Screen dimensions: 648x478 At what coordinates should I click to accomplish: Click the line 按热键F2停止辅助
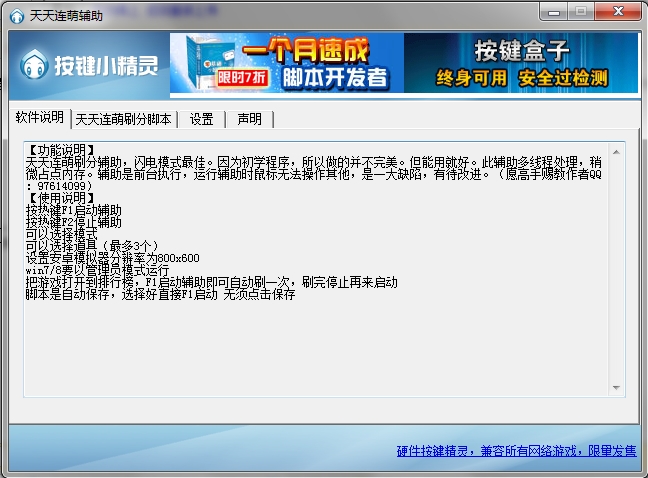click(x=74, y=222)
